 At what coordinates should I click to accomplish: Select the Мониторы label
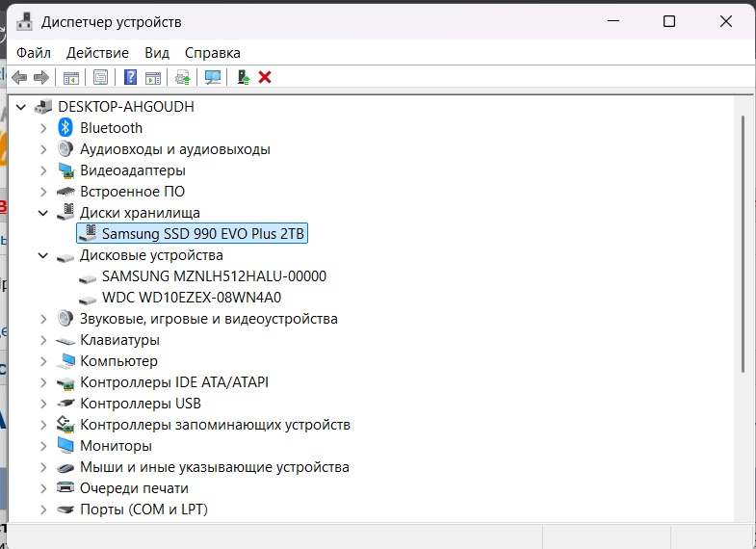pyautogui.click(x=116, y=446)
